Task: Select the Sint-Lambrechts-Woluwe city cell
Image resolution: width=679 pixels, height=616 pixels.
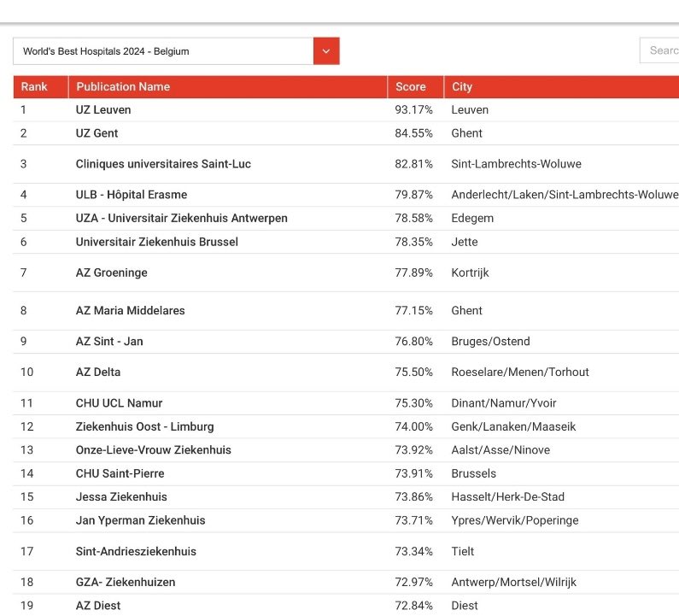Action: click(516, 164)
